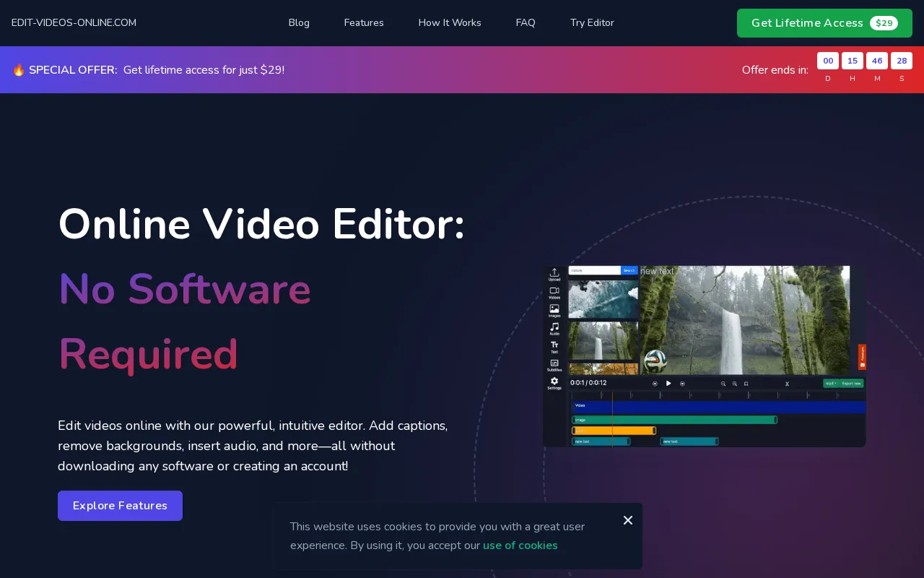
Task: Click the zoom-out magnifier on the timeline
Action: [723, 384]
